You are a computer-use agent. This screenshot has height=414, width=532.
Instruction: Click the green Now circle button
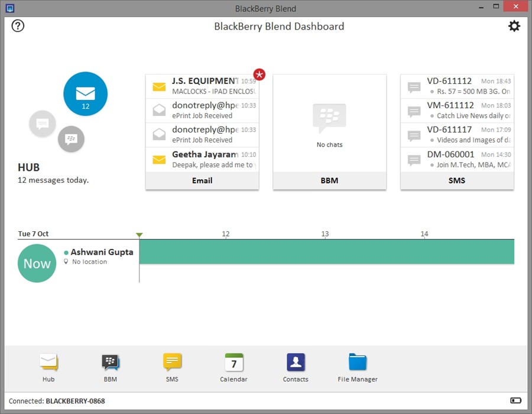tap(37, 263)
